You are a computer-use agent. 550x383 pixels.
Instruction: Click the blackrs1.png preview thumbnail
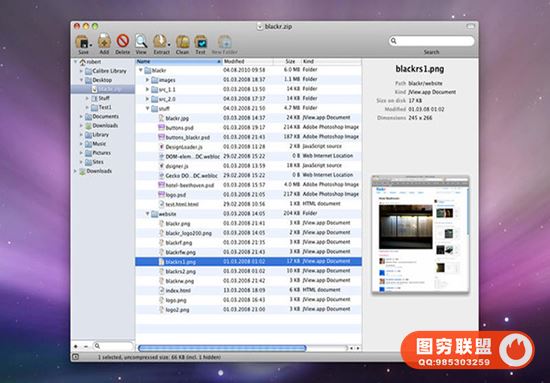pos(420,234)
